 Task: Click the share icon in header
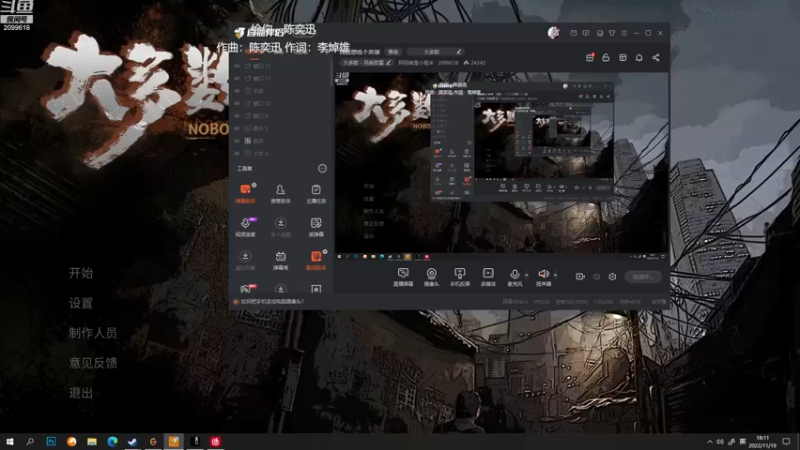pos(656,58)
